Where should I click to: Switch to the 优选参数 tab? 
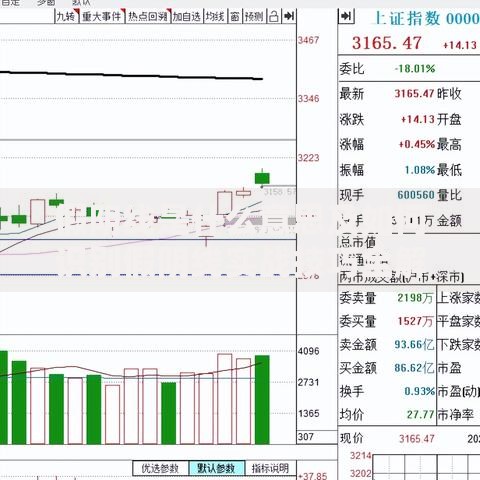pos(160,468)
